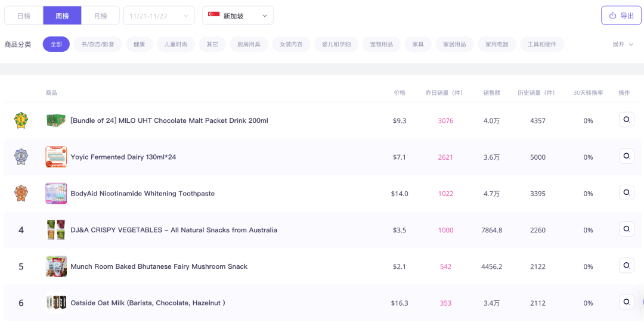Click the search icon for BodyAid Toothpaste row

(x=626, y=192)
